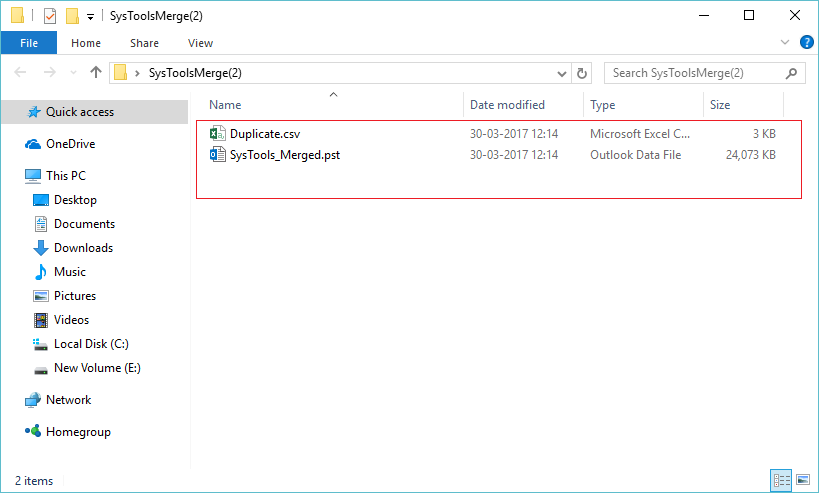Screen dimensions: 819x493
Task: Switch to Details view in status bar
Action: [781, 480]
